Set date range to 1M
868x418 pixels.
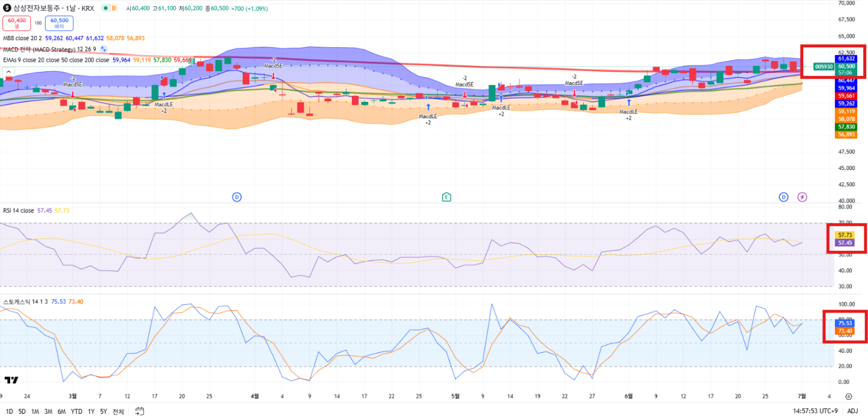(x=35, y=411)
